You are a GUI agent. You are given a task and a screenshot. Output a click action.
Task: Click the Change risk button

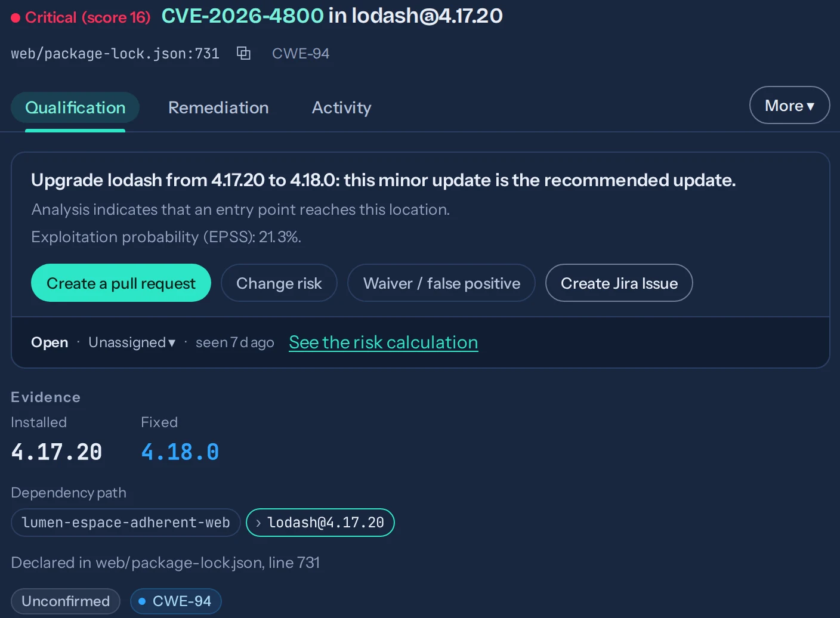[279, 283]
